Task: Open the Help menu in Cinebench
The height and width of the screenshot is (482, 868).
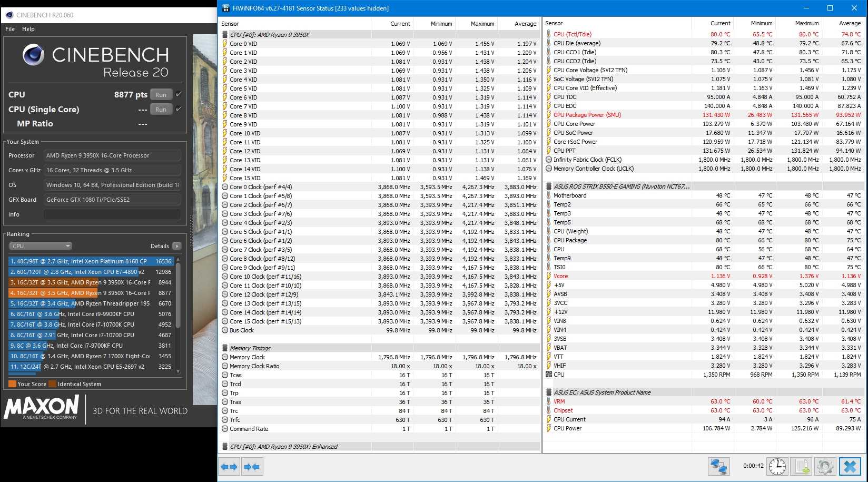Action: [28, 29]
